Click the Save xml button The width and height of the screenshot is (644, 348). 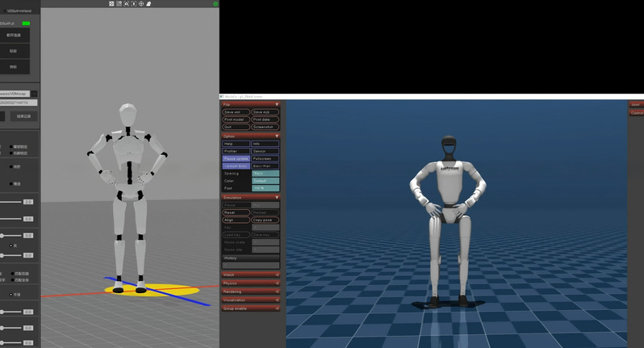tap(236, 112)
